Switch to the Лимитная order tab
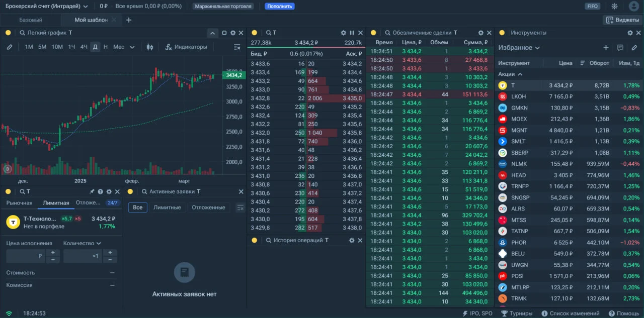Viewport: 644px width, 318px height. click(x=56, y=203)
